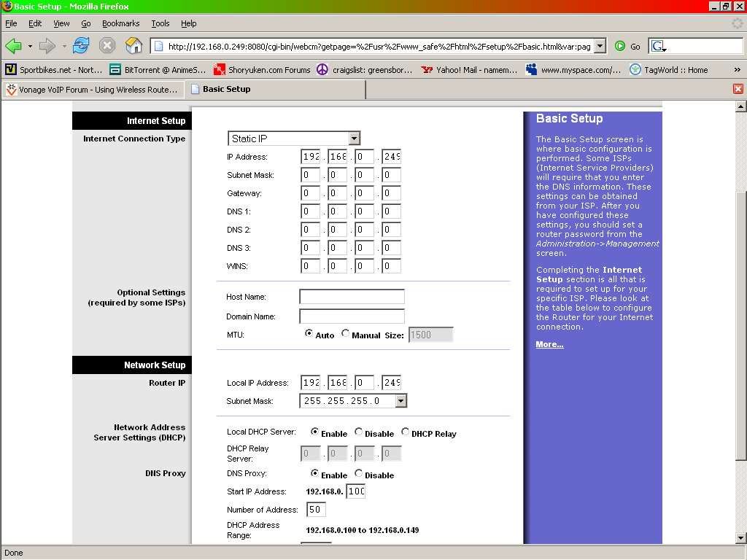
Task: Click the Host Name field
Action: (352, 297)
